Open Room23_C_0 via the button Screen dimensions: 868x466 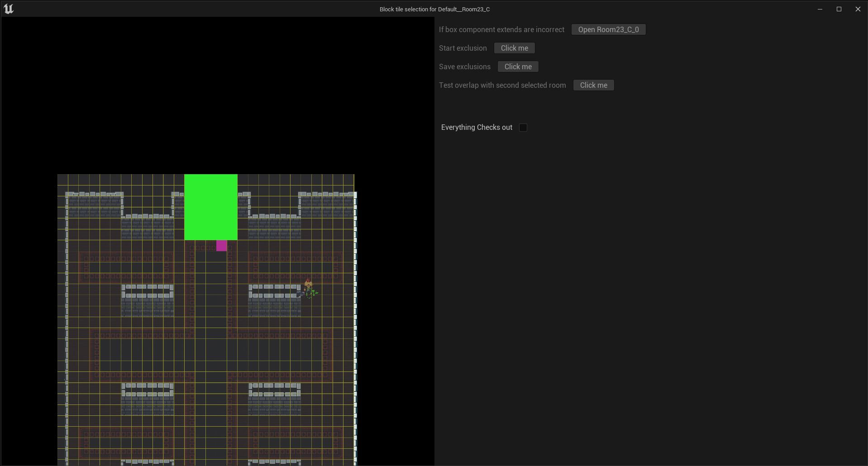coord(608,29)
